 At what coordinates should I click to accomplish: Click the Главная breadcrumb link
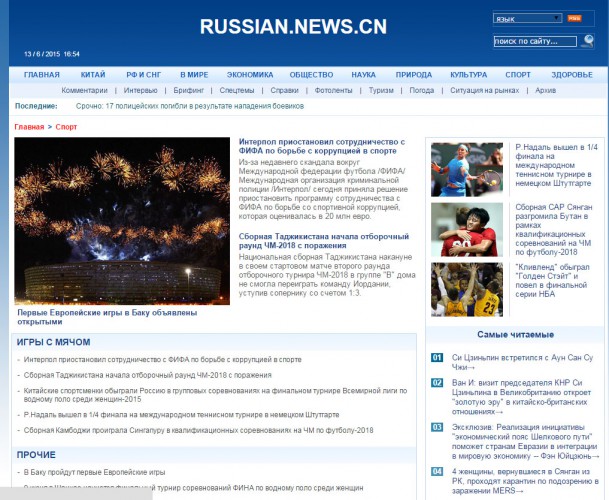(x=29, y=127)
